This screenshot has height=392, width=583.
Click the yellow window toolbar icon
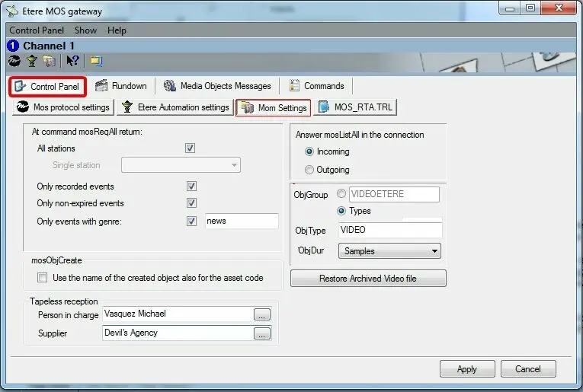[96, 61]
